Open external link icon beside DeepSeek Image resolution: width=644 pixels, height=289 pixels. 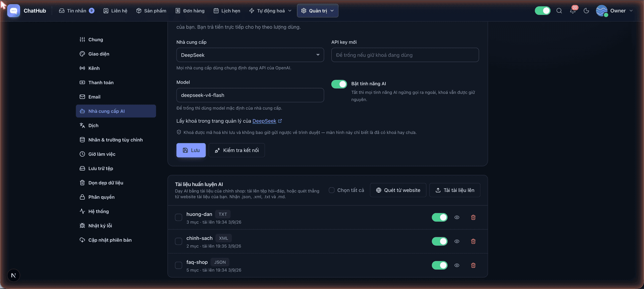coord(280,121)
